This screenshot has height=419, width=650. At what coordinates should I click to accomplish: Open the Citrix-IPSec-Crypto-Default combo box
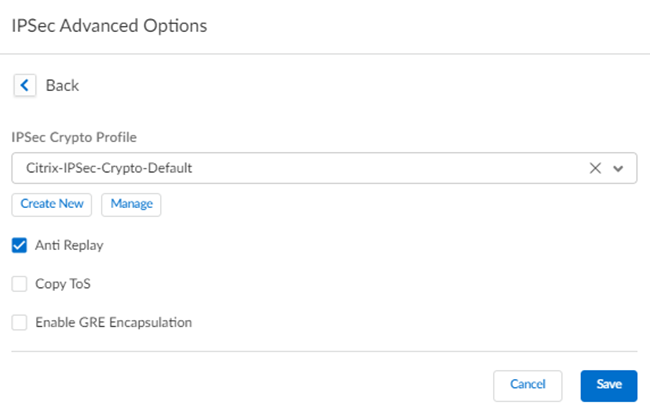[x=300, y=168]
